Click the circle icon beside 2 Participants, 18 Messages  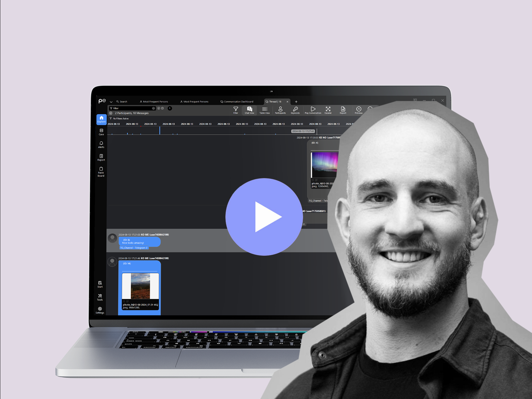pos(111,113)
